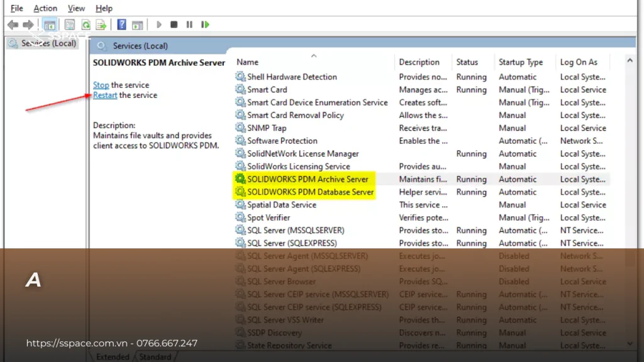Select the Smart Card Removal Policy row
Image resolution: width=644 pixels, height=362 pixels.
coord(421,115)
